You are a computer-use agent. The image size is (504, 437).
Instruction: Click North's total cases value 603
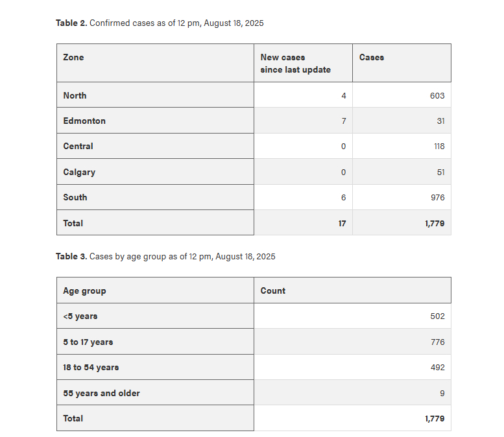(437, 95)
